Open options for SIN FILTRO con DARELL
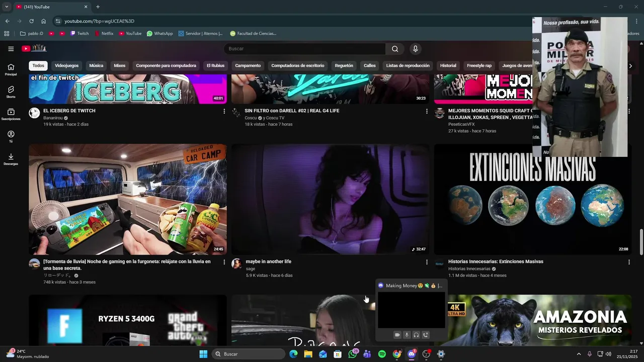 pyautogui.click(x=427, y=111)
